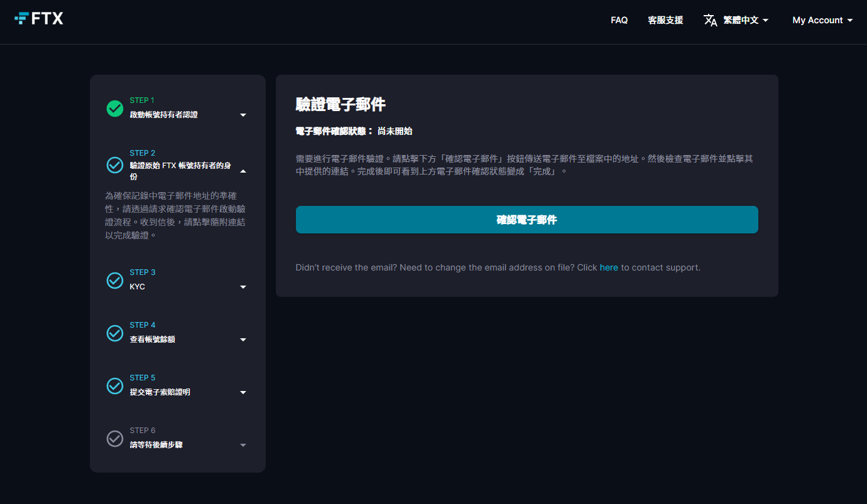
Task: Open 客服支援 support page
Action: 665,20
